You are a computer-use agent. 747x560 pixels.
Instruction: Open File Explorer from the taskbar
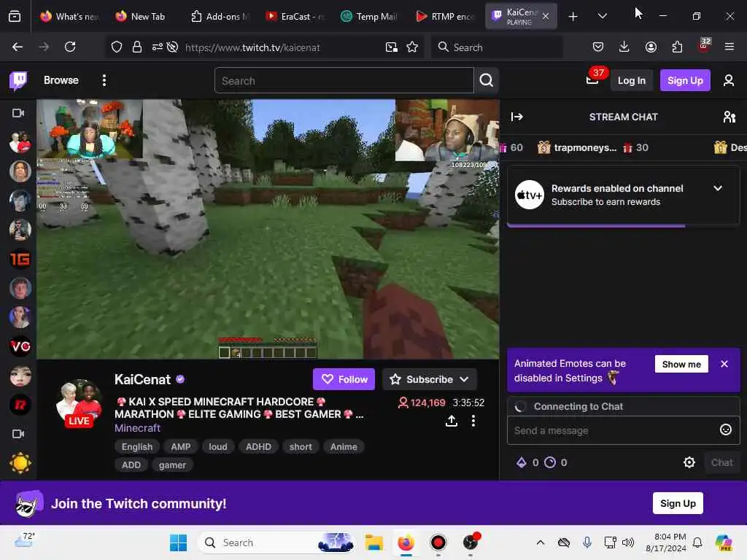pos(374,542)
